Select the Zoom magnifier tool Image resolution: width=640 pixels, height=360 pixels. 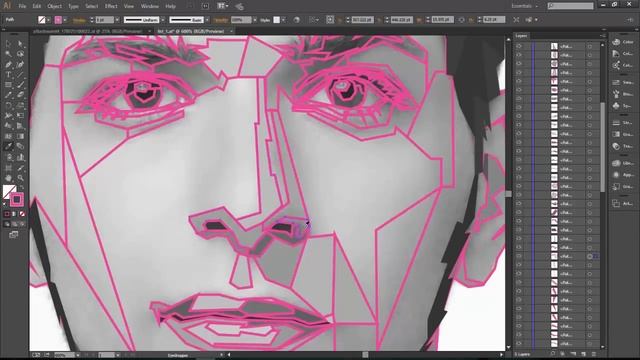click(x=20, y=178)
